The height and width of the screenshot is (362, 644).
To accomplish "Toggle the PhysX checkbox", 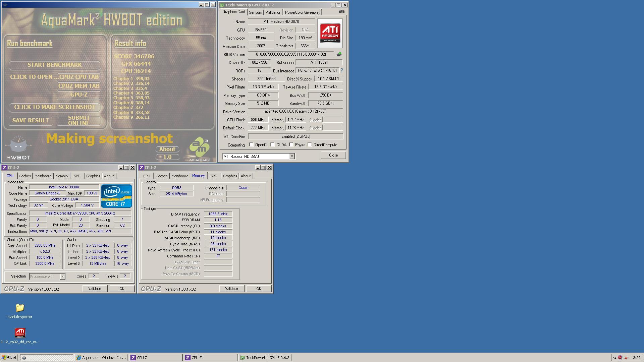I will click(291, 145).
